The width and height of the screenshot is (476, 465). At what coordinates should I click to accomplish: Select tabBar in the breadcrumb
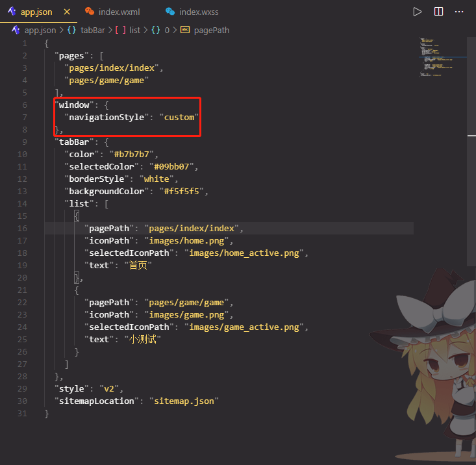point(93,31)
